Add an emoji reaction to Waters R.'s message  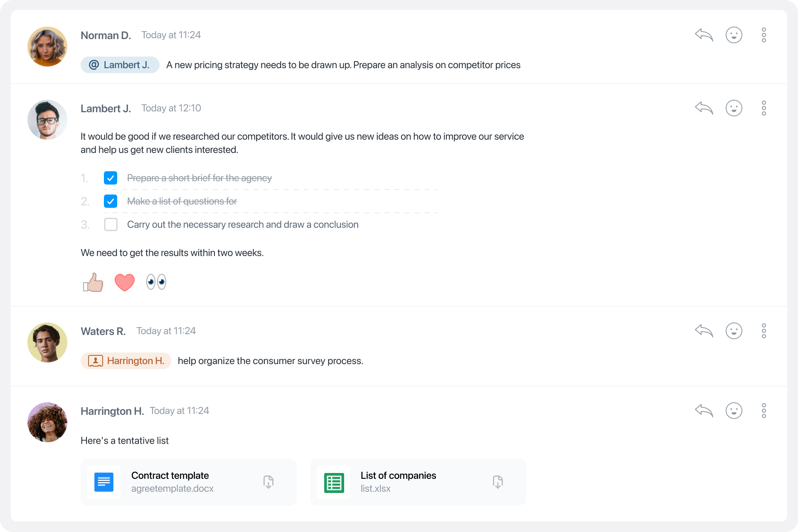tap(734, 331)
